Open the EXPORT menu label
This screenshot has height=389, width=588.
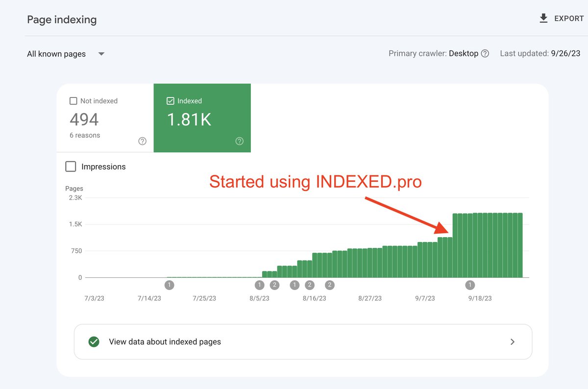(569, 19)
